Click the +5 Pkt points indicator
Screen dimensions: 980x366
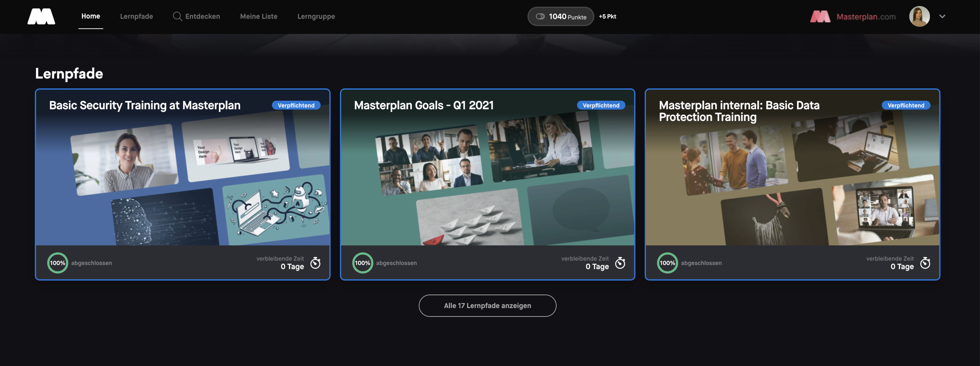point(607,16)
